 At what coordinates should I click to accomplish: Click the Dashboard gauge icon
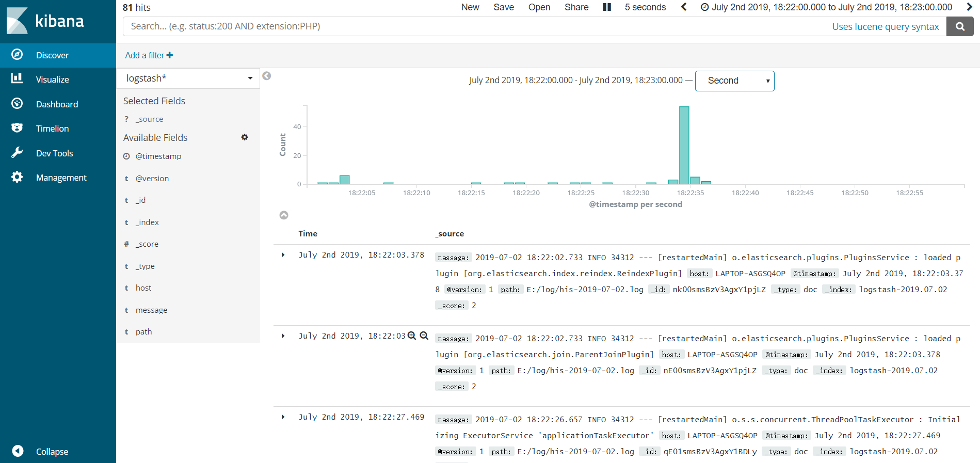point(17,103)
